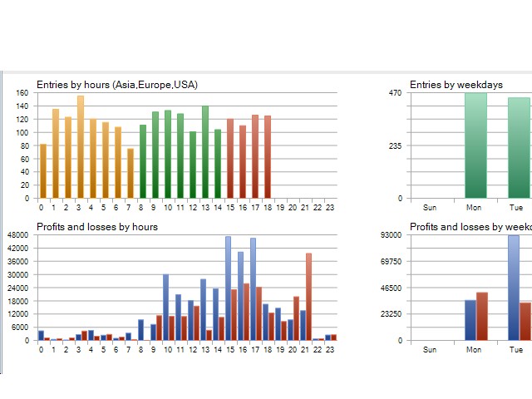Click the 'Profits and losses by hours' title
Viewport: 532px width, 399px height.
(x=97, y=227)
